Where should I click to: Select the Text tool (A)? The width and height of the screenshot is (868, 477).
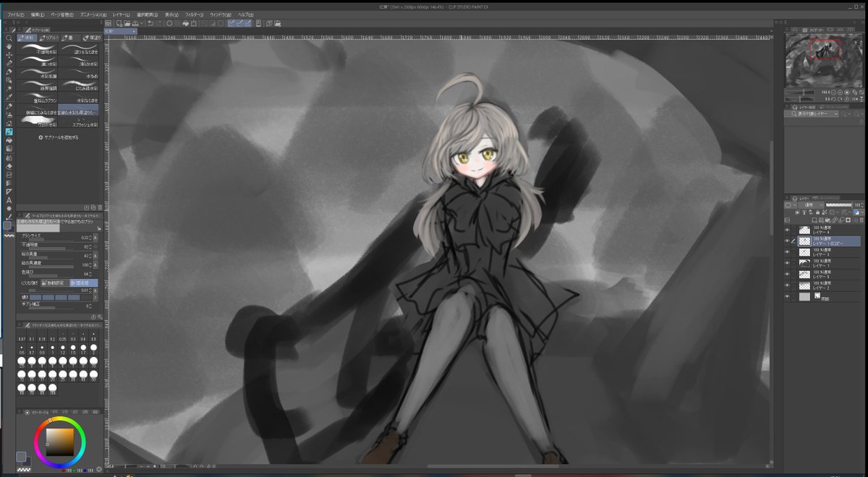9,199
